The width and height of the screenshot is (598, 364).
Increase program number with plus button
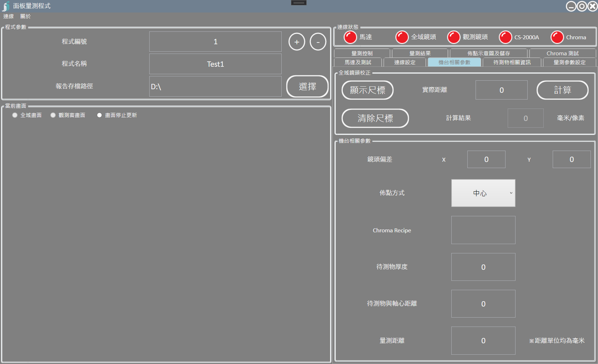297,42
